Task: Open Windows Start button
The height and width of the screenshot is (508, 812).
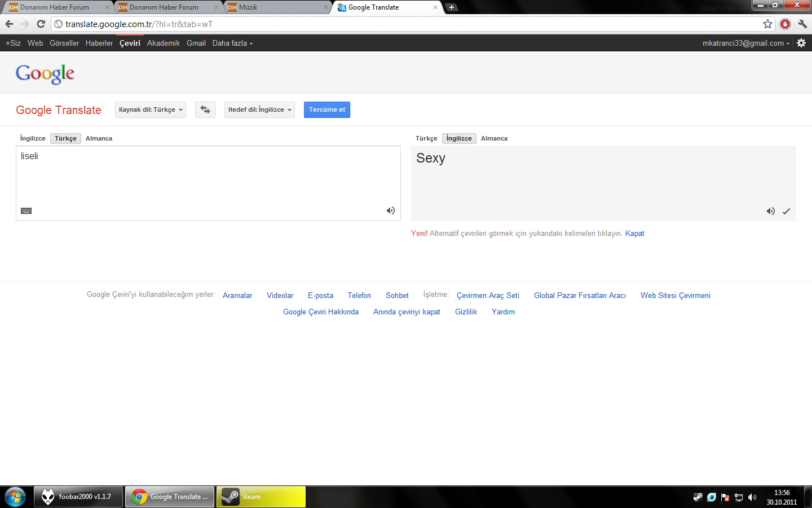Action: point(15,497)
